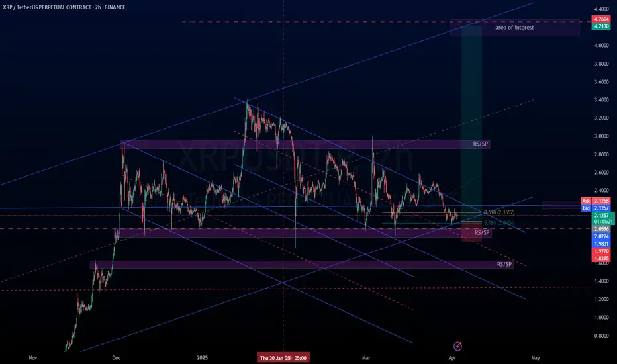Click the red 1.8395 price tag

click(x=601, y=258)
